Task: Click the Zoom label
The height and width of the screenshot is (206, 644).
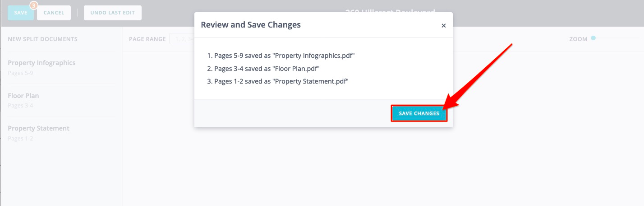Action: pos(578,39)
